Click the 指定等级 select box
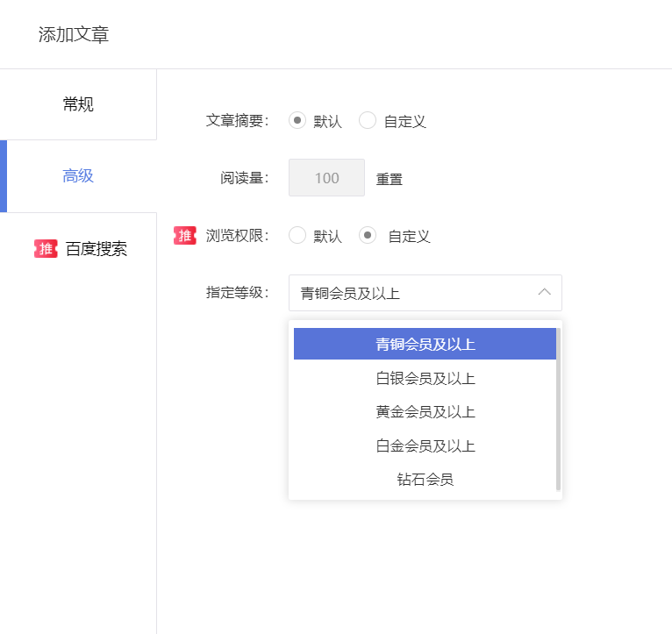 click(x=425, y=293)
